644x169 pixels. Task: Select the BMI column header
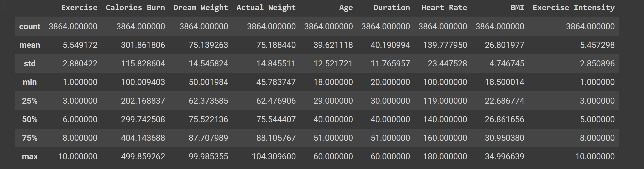point(517,8)
